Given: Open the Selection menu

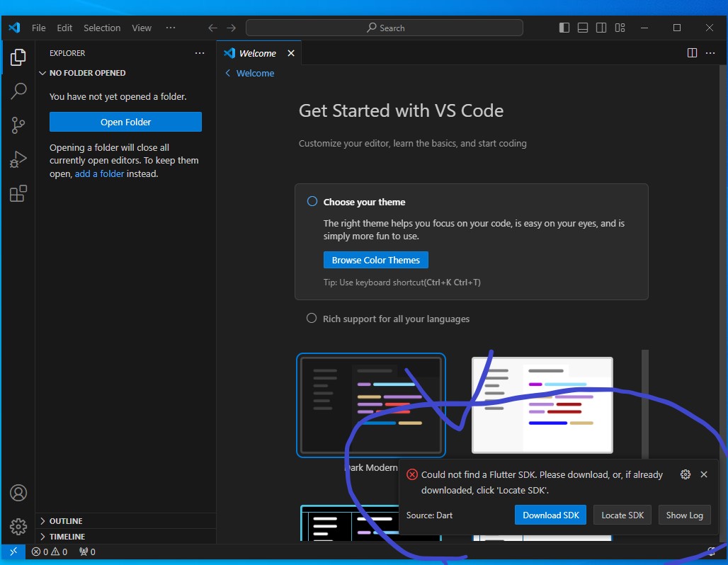Looking at the screenshot, I should [102, 28].
